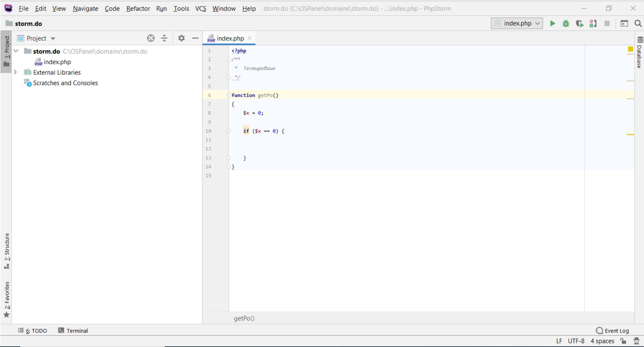Viewport: 644px width, 347px height.
Task: Toggle the Favorites tool window
Action: coord(6,300)
